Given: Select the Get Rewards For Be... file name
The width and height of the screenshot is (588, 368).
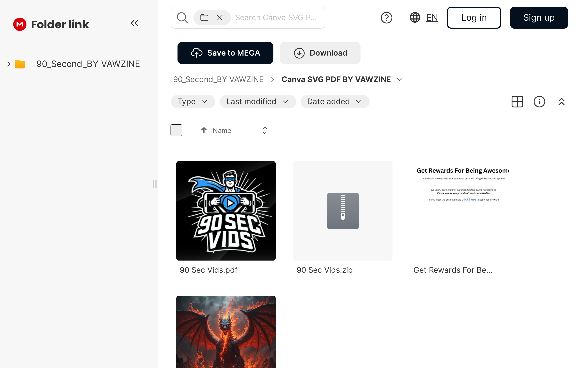Looking at the screenshot, I should coord(453,270).
